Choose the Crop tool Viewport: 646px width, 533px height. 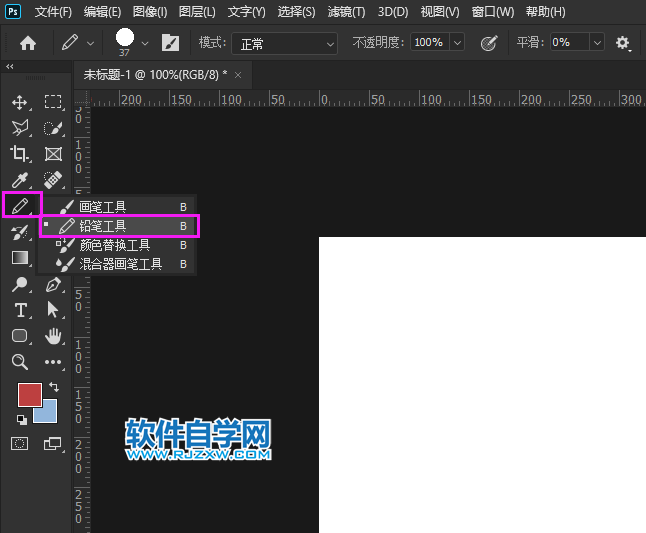[x=19, y=154]
